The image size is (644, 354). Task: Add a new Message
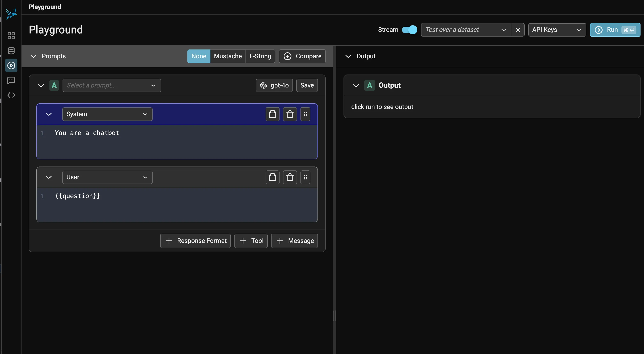click(294, 241)
